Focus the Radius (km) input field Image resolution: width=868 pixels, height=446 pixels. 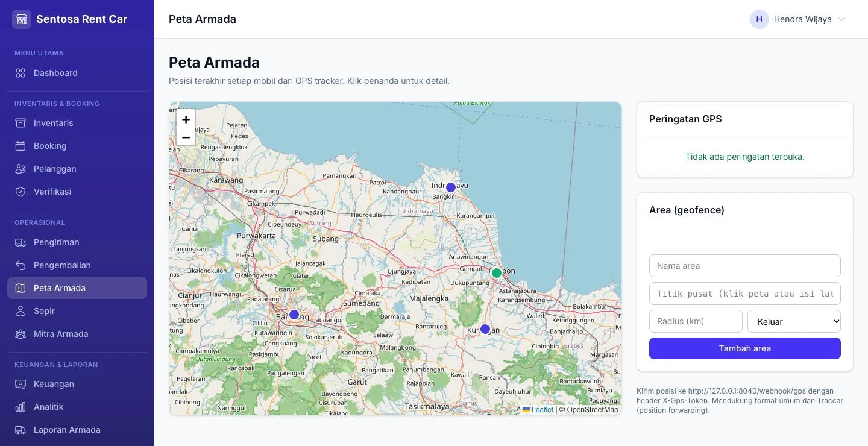click(x=696, y=321)
